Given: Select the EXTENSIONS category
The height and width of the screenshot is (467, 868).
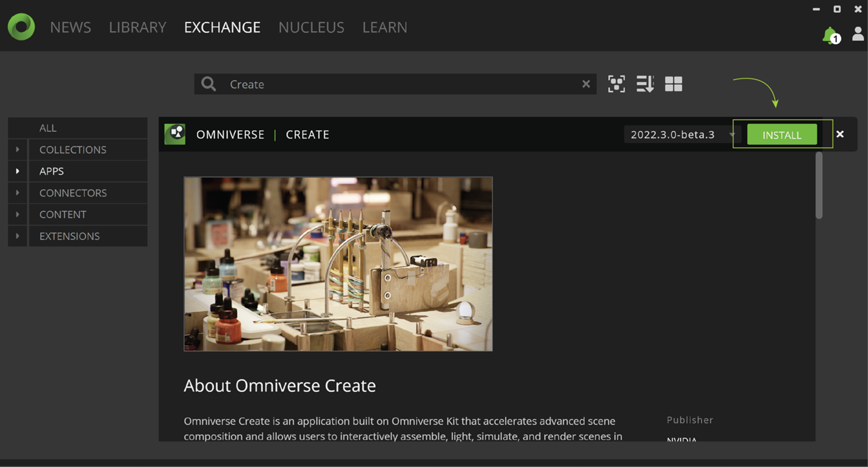Looking at the screenshot, I should (x=88, y=236).
